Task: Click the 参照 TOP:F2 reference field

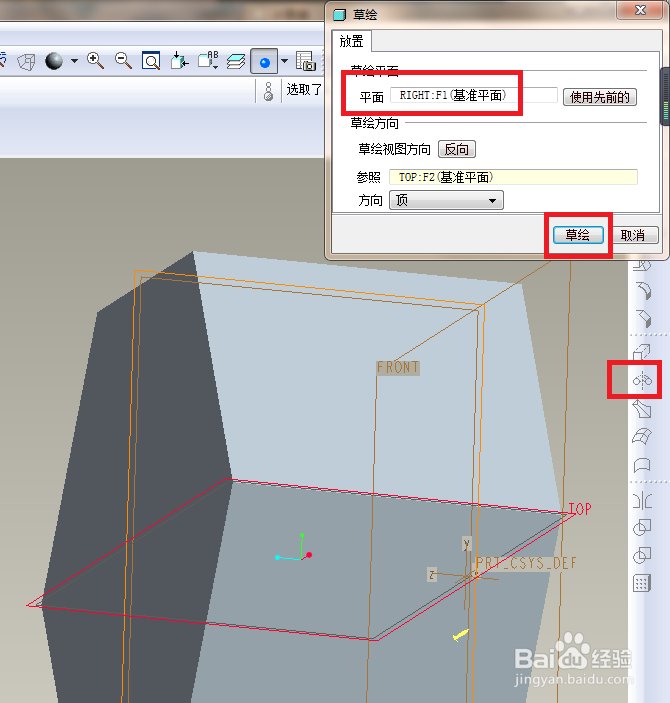Action: click(x=513, y=177)
